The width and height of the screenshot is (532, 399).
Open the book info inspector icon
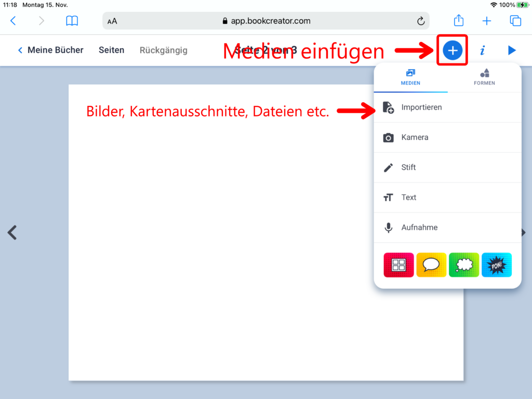click(483, 50)
